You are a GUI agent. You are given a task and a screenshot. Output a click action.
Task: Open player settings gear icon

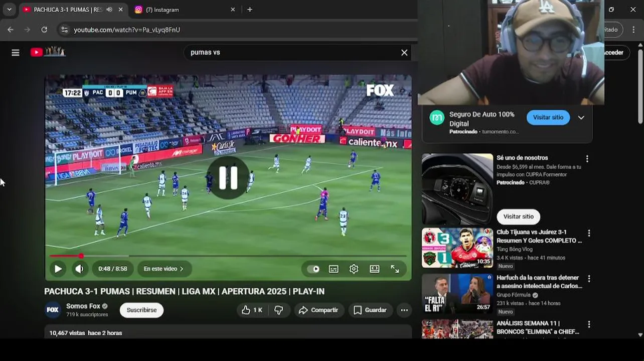pos(354,269)
